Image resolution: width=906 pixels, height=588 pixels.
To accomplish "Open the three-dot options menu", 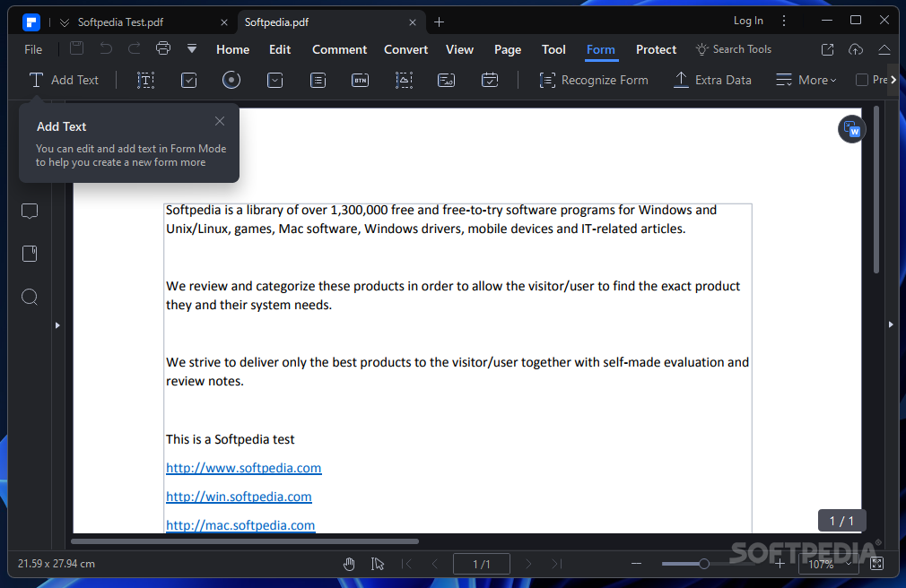I will tap(783, 21).
